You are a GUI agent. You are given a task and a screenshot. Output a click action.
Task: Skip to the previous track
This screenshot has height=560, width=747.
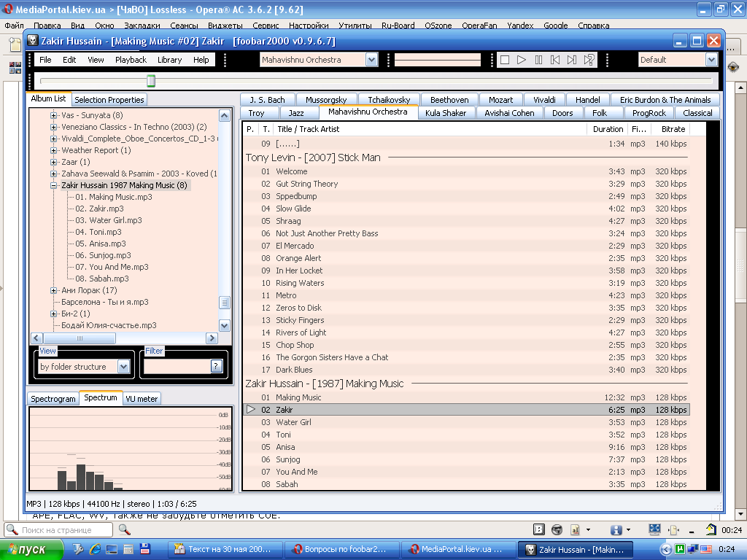coord(555,60)
